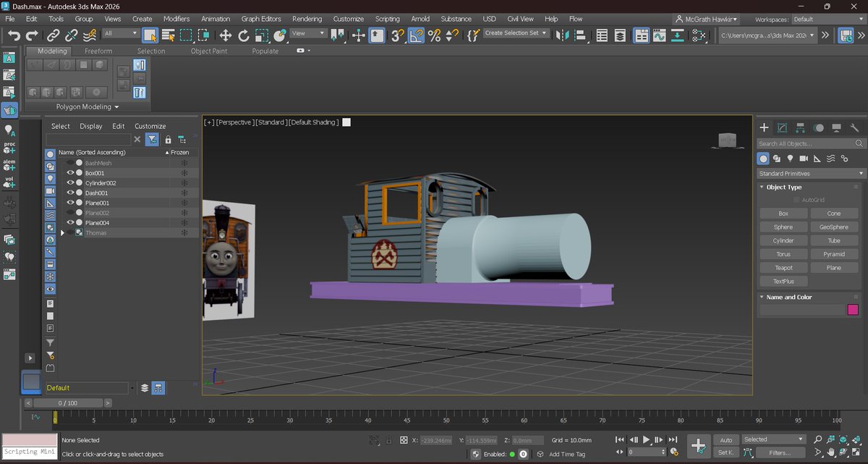Viewport: 868px width, 464px height.
Task: Toggle visibility eye of Box001
Action: [71, 173]
